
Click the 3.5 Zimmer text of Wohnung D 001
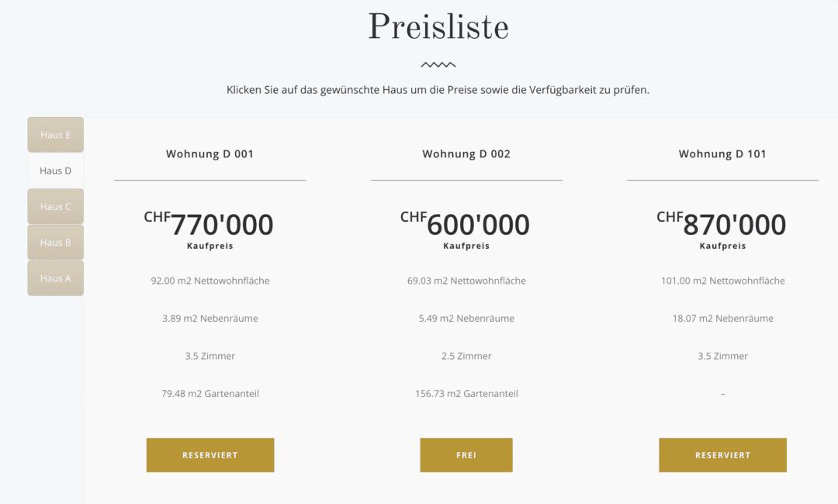pos(209,356)
